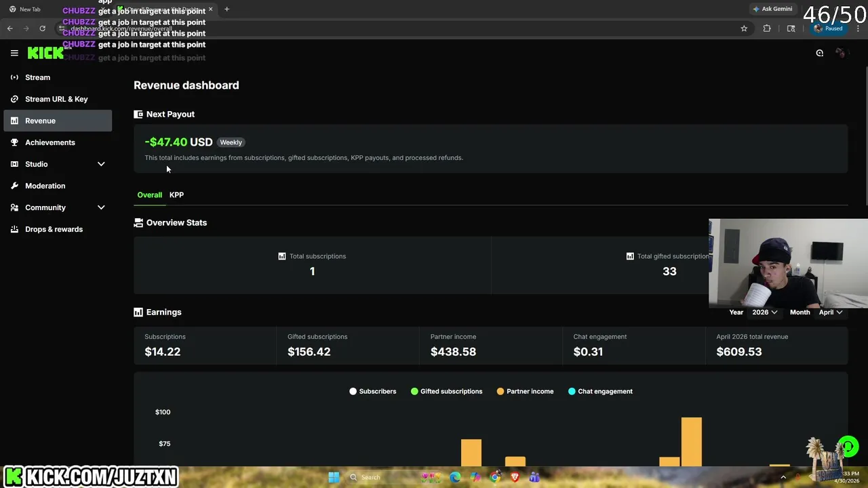Click the -$47.40 USD payout amount
The height and width of the screenshot is (488, 868).
click(x=178, y=142)
